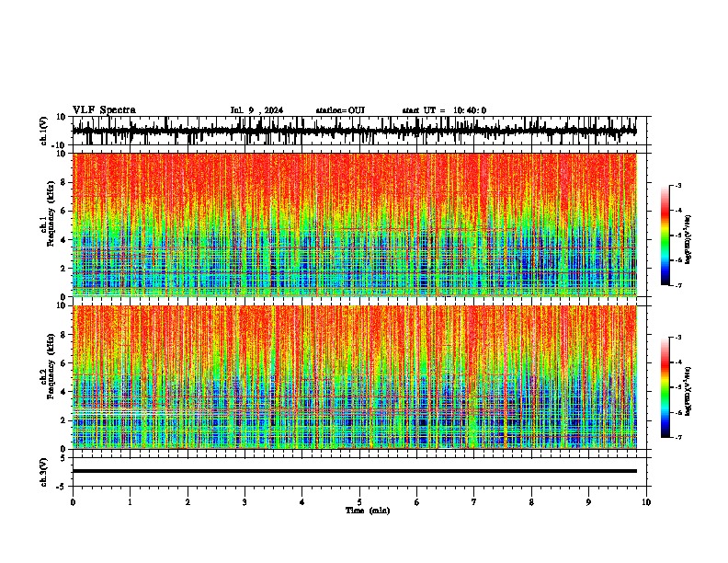Click the "VLF Spectra" plot title
Viewport: 728px width, 563px height.
104,110
